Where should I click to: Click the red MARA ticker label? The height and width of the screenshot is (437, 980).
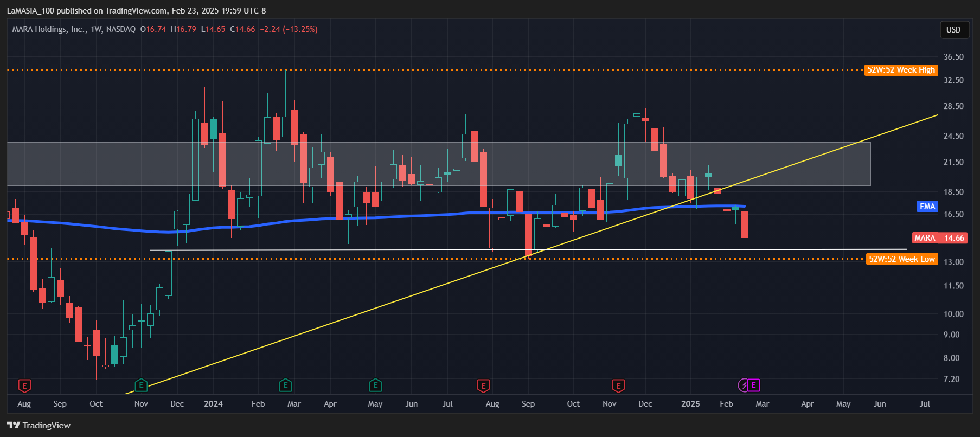click(x=925, y=238)
